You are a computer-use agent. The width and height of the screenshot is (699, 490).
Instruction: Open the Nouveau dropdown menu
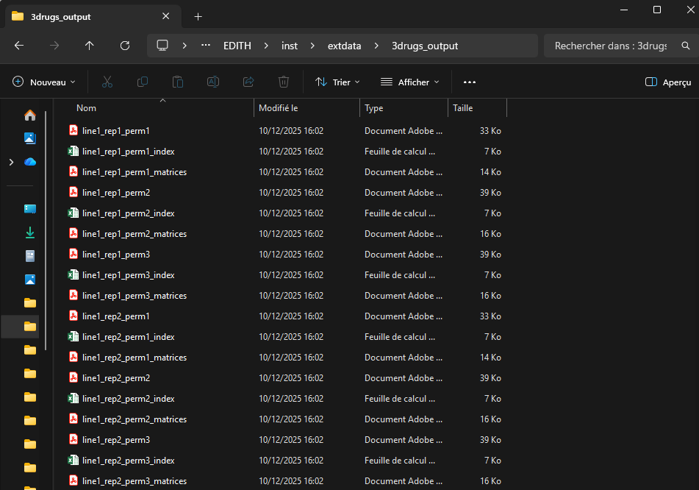[x=44, y=82]
